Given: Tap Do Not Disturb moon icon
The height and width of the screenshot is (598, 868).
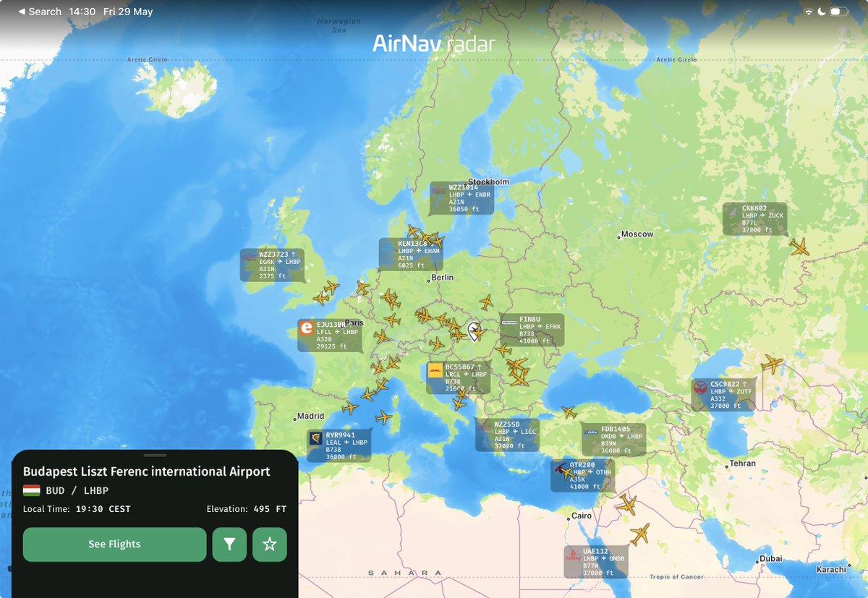Looking at the screenshot, I should (x=822, y=12).
